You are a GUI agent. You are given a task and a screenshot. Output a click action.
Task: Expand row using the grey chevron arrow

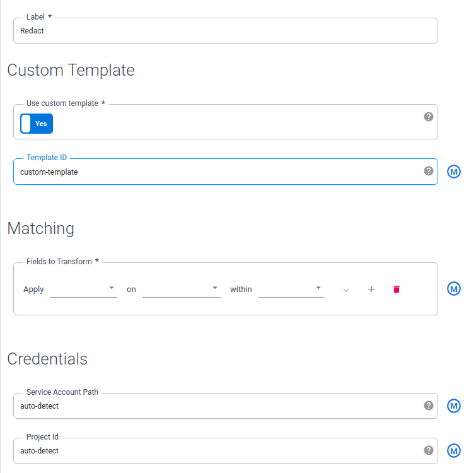tap(345, 289)
